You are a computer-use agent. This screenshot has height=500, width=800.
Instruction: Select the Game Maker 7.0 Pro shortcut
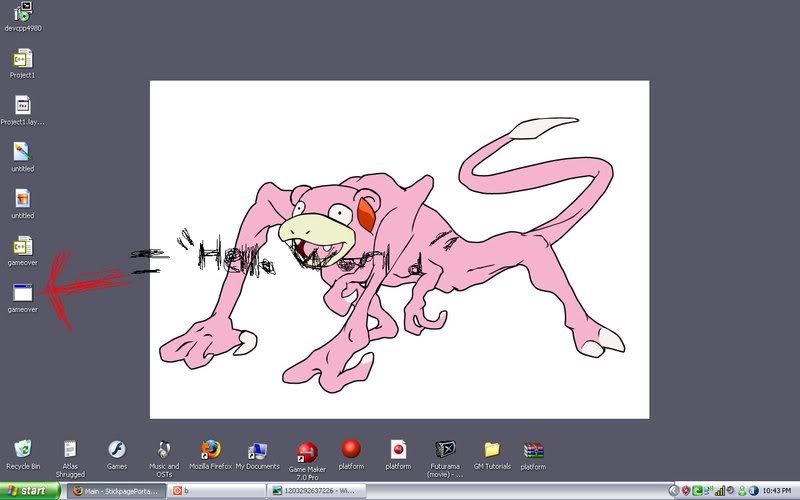307,451
